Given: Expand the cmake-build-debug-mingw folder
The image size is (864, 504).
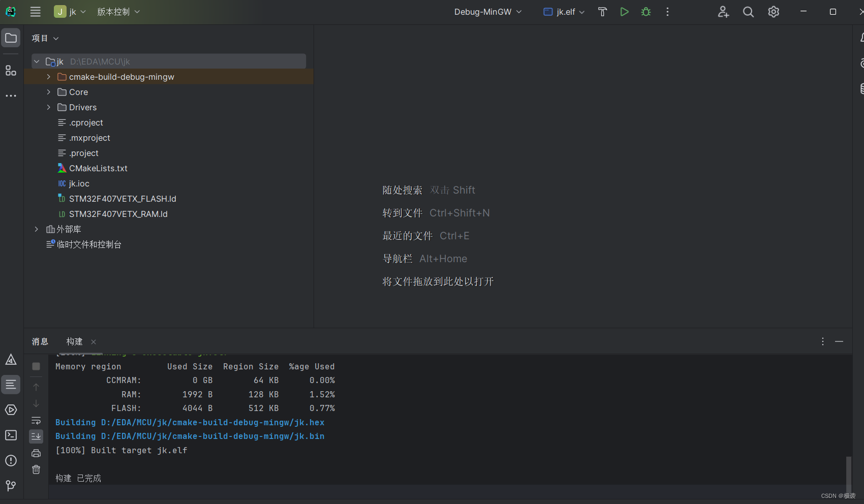Looking at the screenshot, I should 49,77.
